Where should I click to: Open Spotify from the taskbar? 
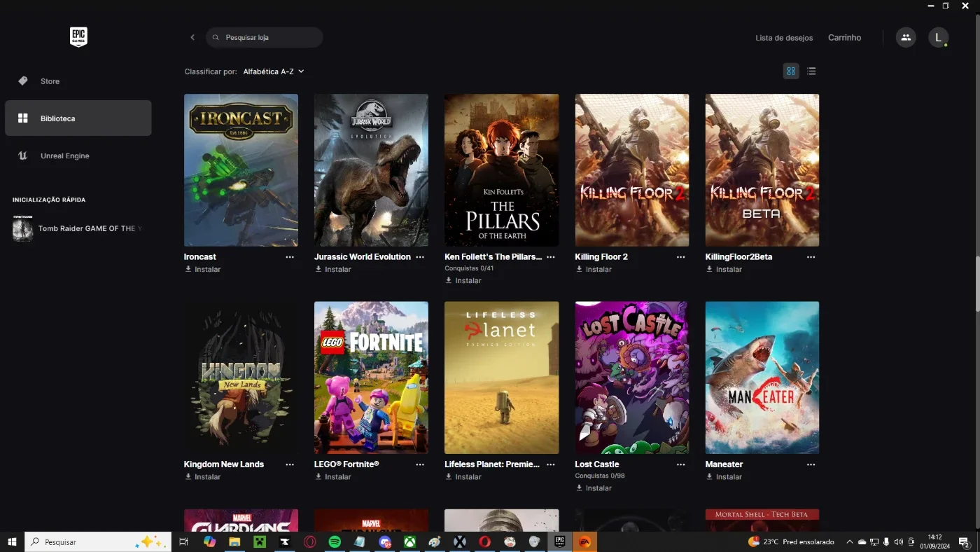coord(335,541)
